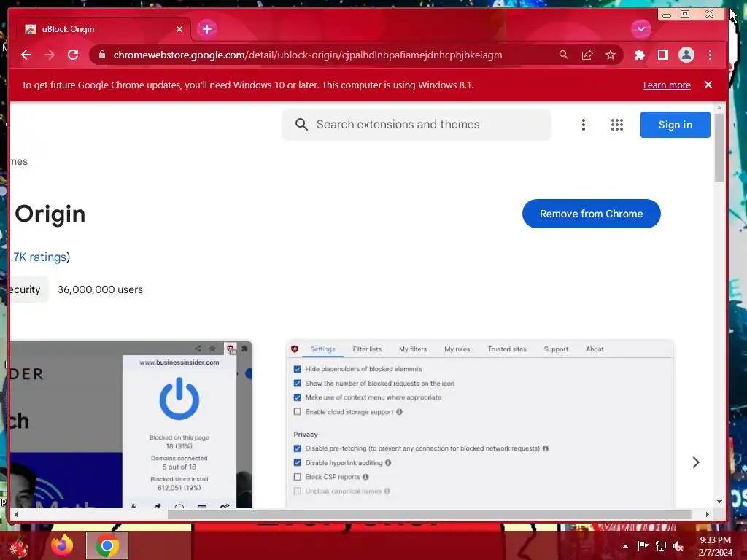
Task: Toggle Show number of blocked requests checkbox
Action: point(298,384)
